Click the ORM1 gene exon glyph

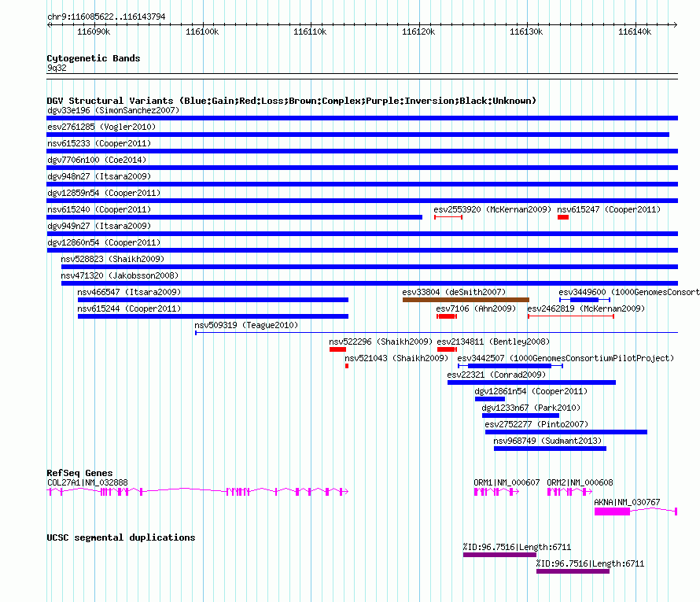click(496, 492)
